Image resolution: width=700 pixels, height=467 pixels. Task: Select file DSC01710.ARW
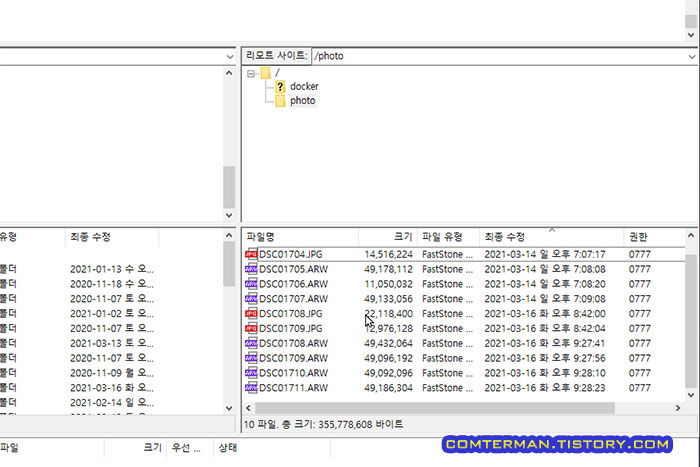293,373
